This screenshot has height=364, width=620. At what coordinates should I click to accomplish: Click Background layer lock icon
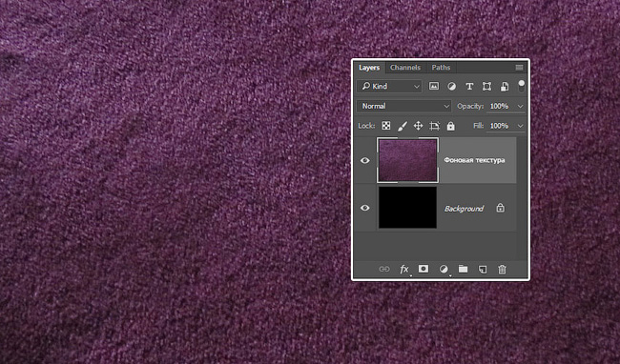(x=500, y=208)
